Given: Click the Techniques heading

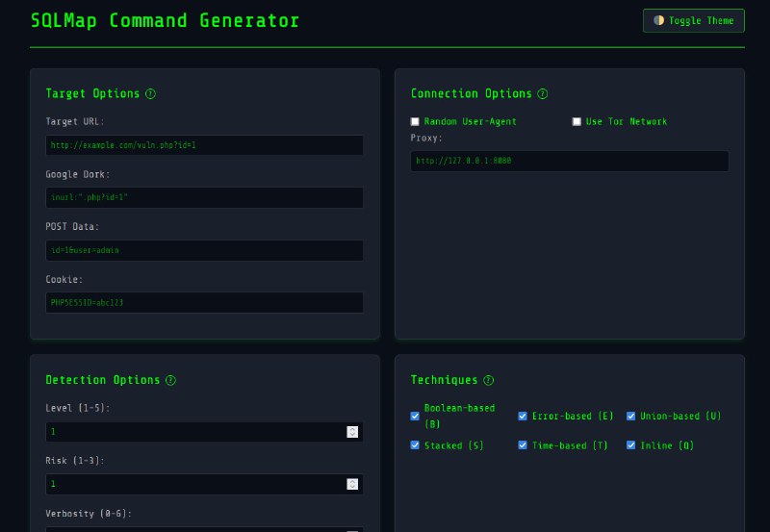Looking at the screenshot, I should click(x=445, y=380).
